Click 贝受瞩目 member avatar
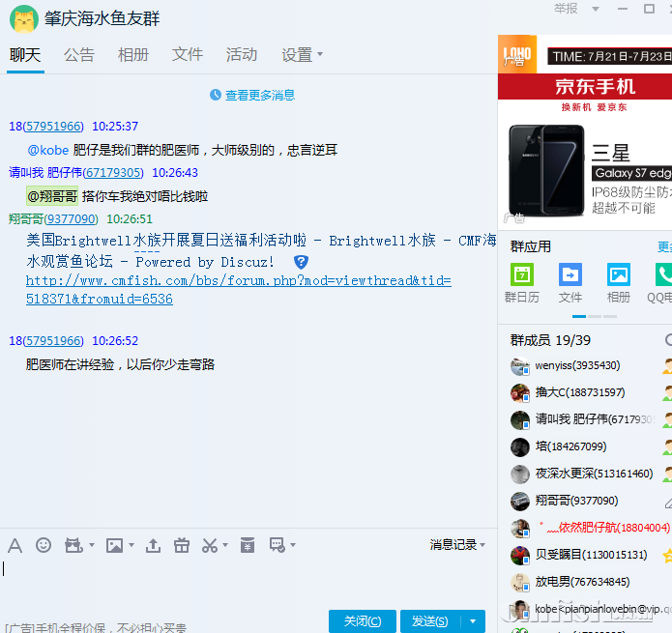The height and width of the screenshot is (633, 672). tap(520, 555)
